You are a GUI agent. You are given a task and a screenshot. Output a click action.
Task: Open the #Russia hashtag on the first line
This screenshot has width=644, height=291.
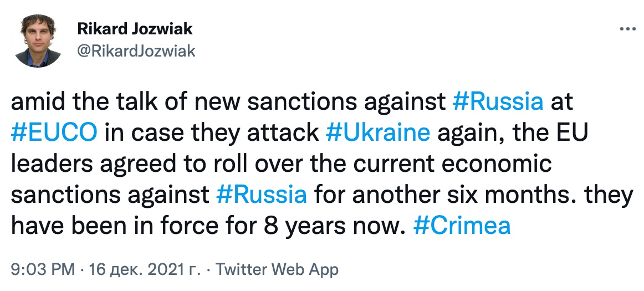click(x=498, y=103)
